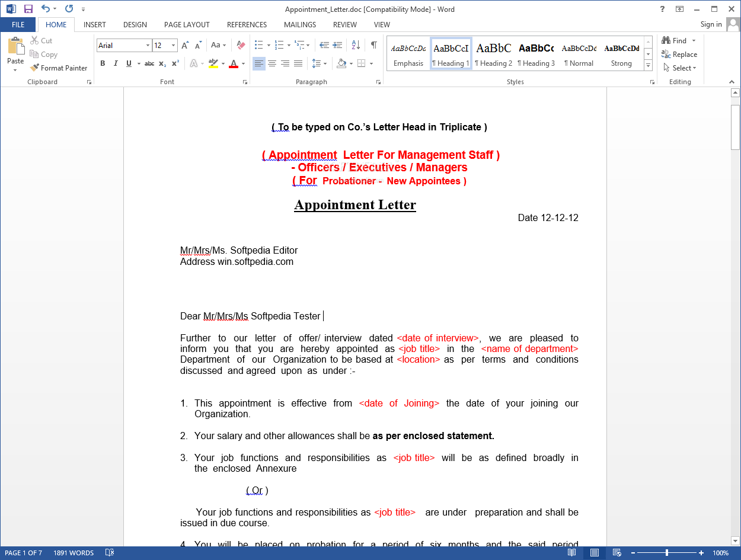Click the Paste clipboard icon
The width and height of the screenshot is (741, 560).
pos(15,46)
